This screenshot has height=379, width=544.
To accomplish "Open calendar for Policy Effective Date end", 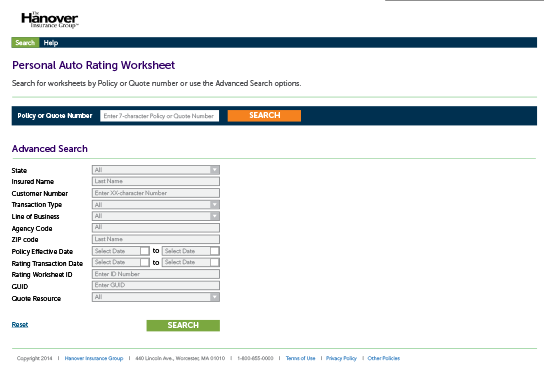I will click(215, 251).
